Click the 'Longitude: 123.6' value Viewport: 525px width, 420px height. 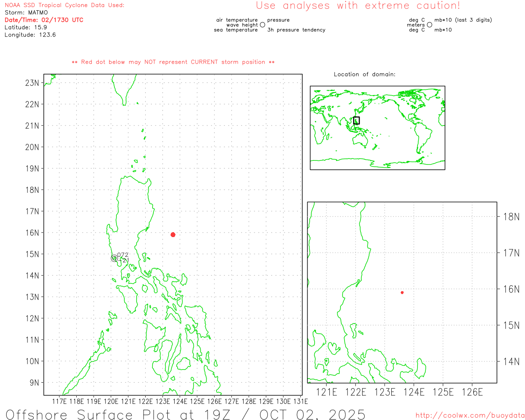[30, 35]
